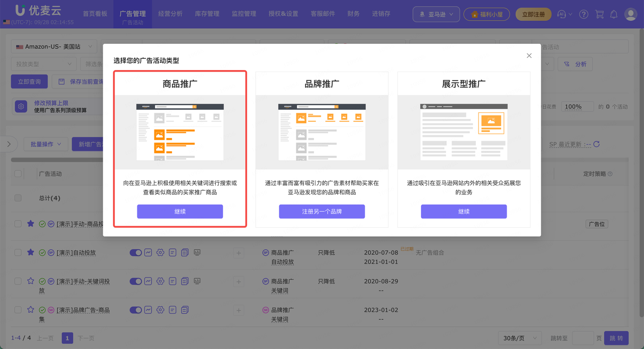Check the 手动-商品投放 row checkbox

coord(18,224)
